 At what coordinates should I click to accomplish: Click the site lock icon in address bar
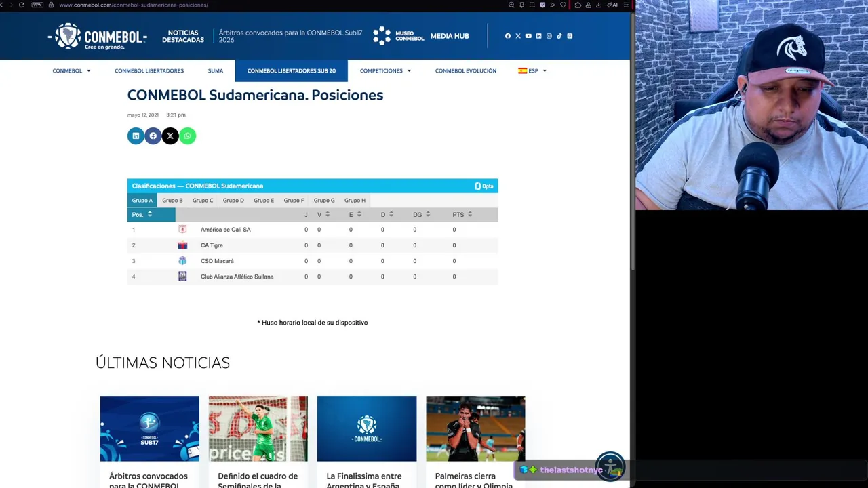click(x=51, y=5)
